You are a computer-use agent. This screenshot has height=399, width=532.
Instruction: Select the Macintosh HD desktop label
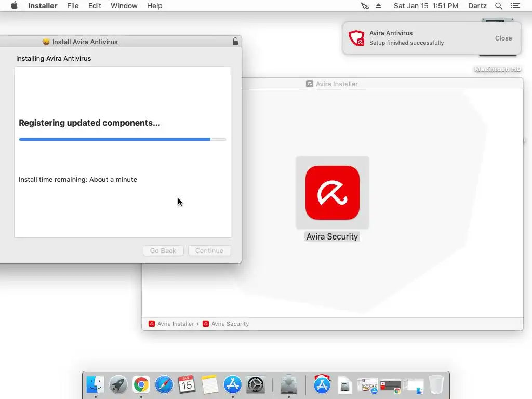(x=497, y=69)
